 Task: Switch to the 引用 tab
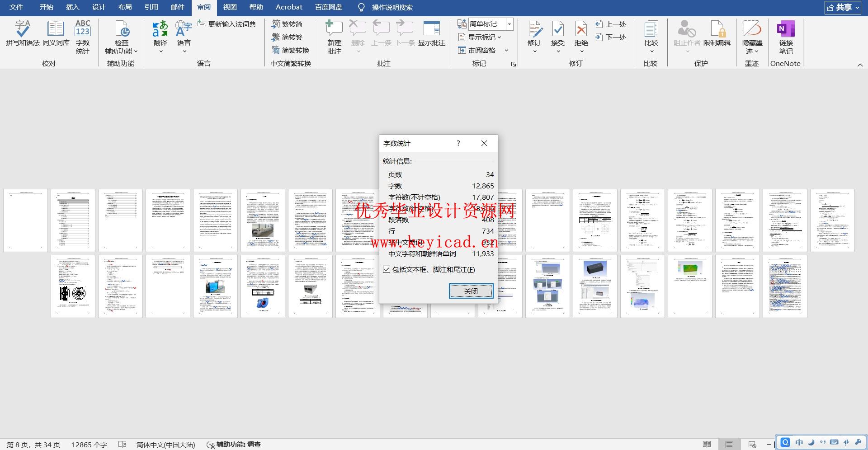151,7
